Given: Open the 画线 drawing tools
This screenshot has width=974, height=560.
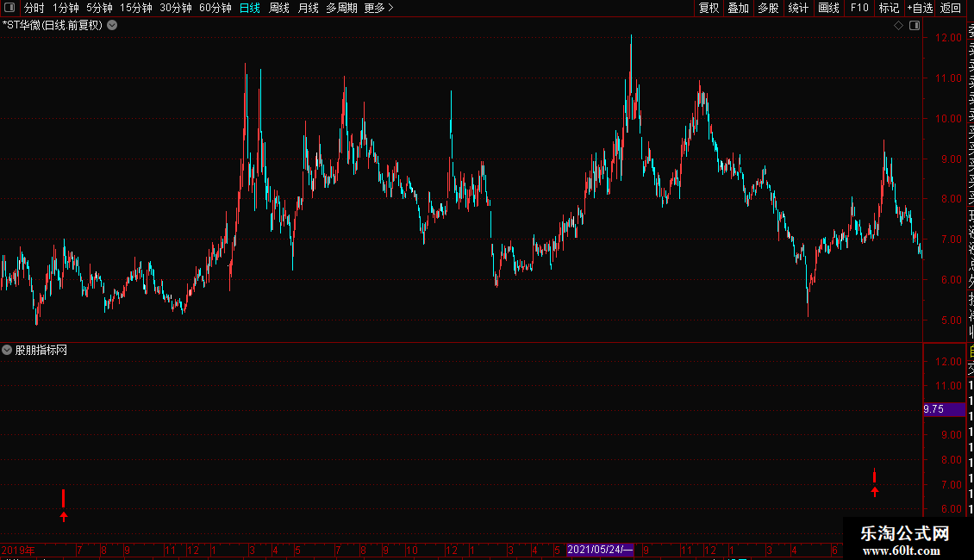Looking at the screenshot, I should [x=828, y=8].
